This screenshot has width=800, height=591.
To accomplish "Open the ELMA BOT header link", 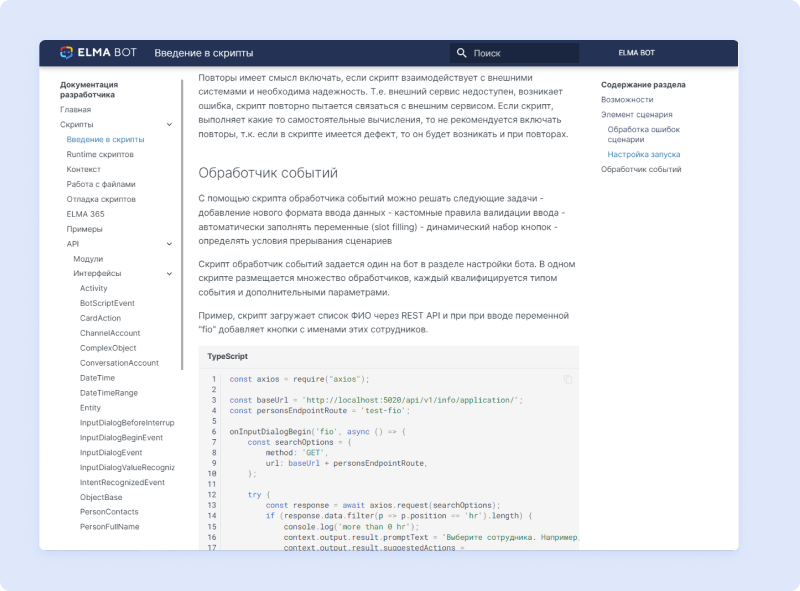I will click(637, 53).
